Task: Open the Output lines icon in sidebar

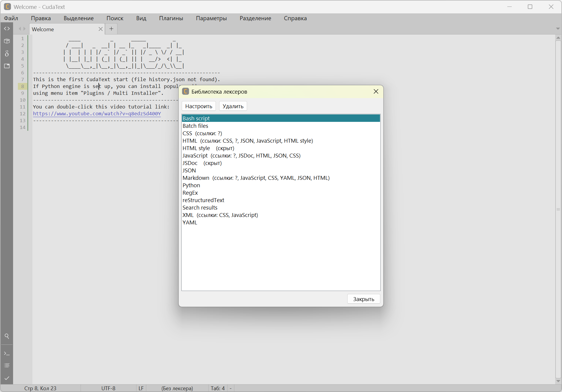Action: 7,366
